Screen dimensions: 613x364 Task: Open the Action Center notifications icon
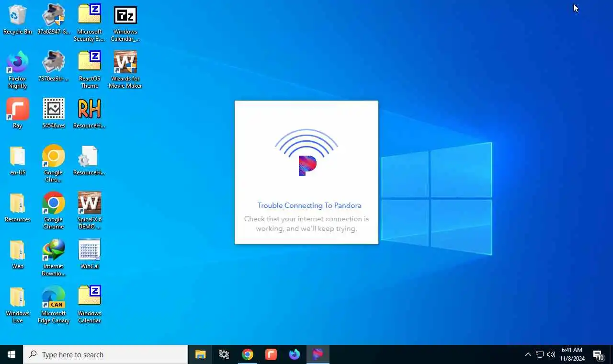click(x=599, y=354)
